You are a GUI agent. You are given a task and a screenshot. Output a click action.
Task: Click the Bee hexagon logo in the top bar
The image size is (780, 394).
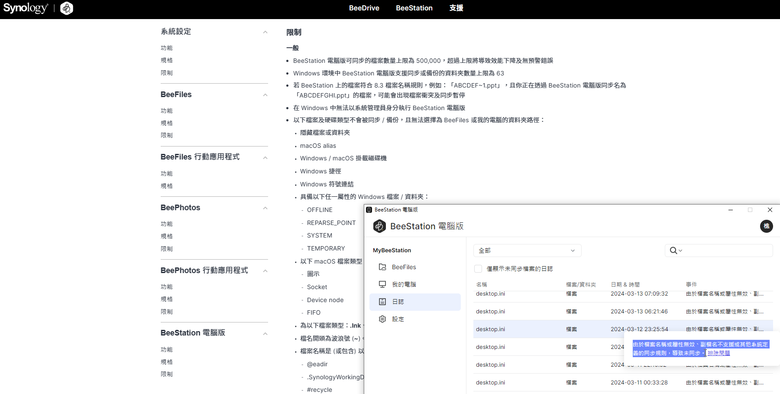point(67,8)
